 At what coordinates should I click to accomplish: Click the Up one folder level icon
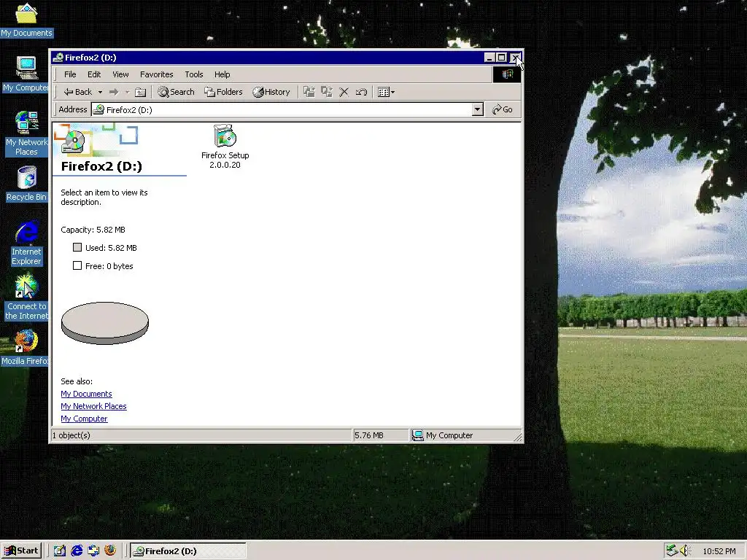tap(140, 92)
